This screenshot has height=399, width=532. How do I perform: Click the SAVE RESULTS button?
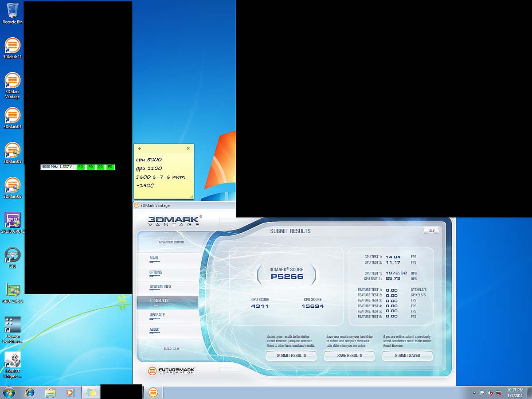349,356
